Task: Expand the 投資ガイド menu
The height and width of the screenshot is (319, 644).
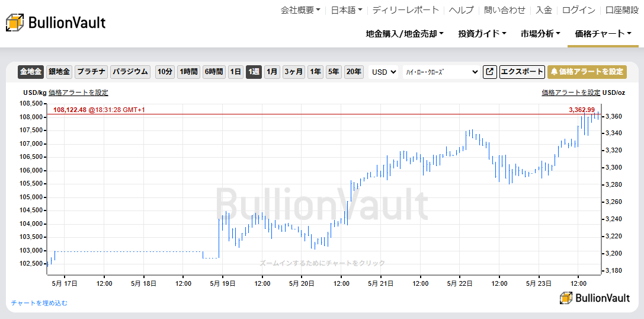Action: point(482,34)
